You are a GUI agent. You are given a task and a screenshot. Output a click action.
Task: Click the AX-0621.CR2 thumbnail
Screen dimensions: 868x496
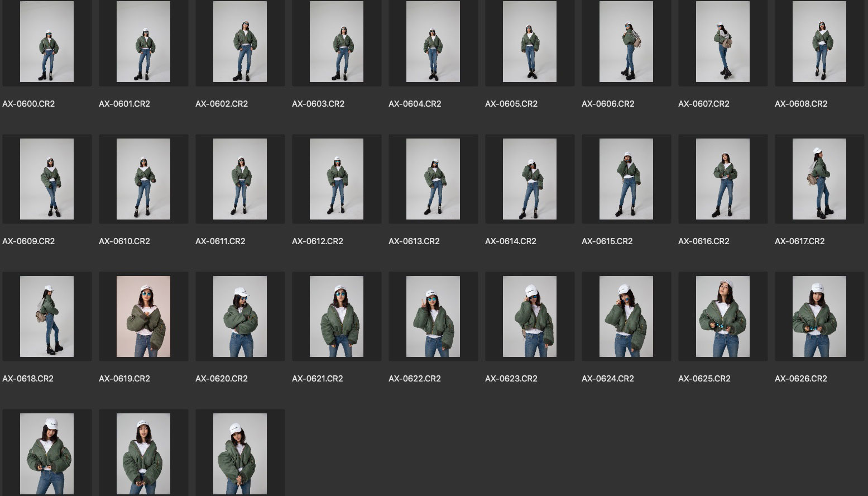(337, 317)
